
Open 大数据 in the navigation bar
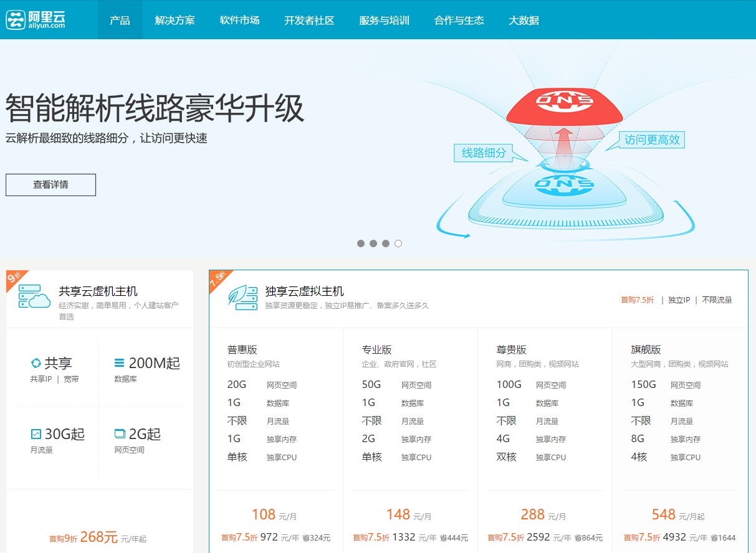[x=524, y=20]
